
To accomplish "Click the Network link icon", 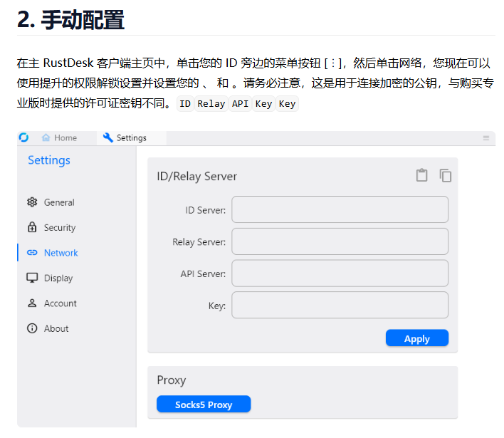I will pyautogui.click(x=32, y=252).
